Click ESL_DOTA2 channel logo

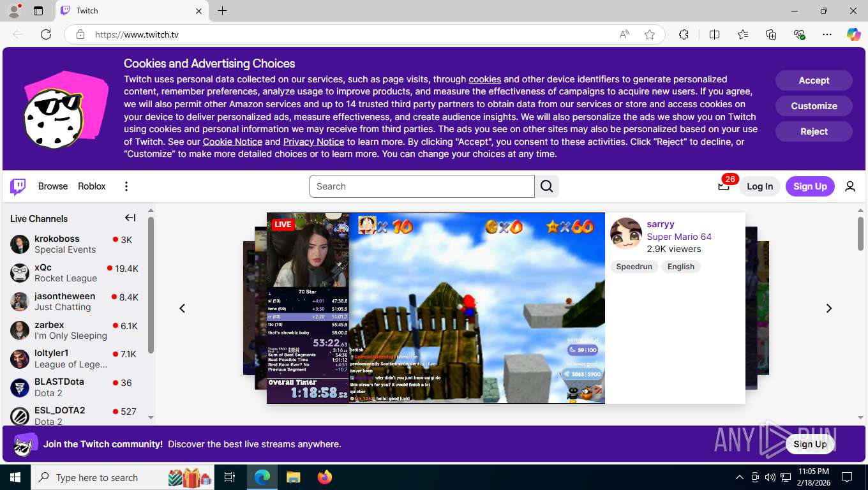(20, 416)
